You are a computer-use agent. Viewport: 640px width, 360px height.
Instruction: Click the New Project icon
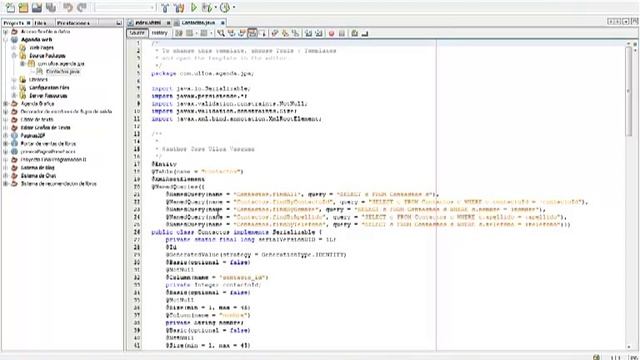pos(23,7)
